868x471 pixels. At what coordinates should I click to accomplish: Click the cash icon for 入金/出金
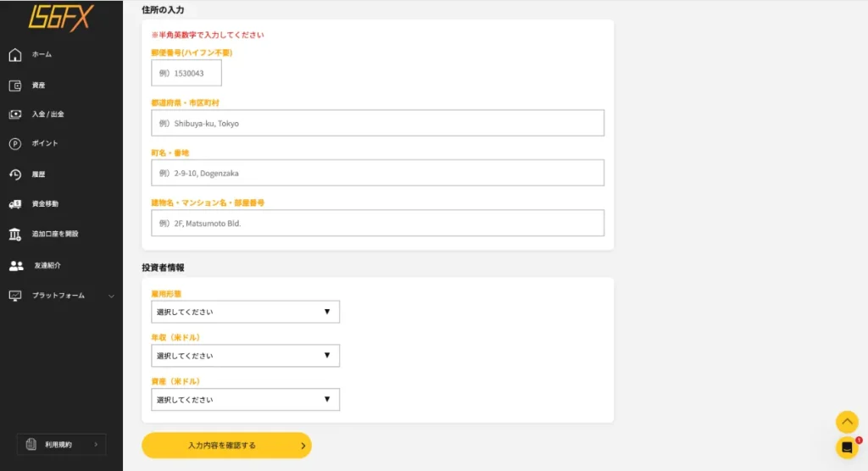[x=15, y=114]
